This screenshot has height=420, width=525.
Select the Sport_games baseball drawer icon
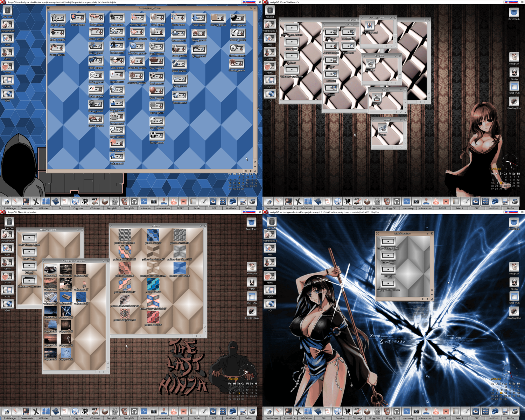tap(157, 18)
